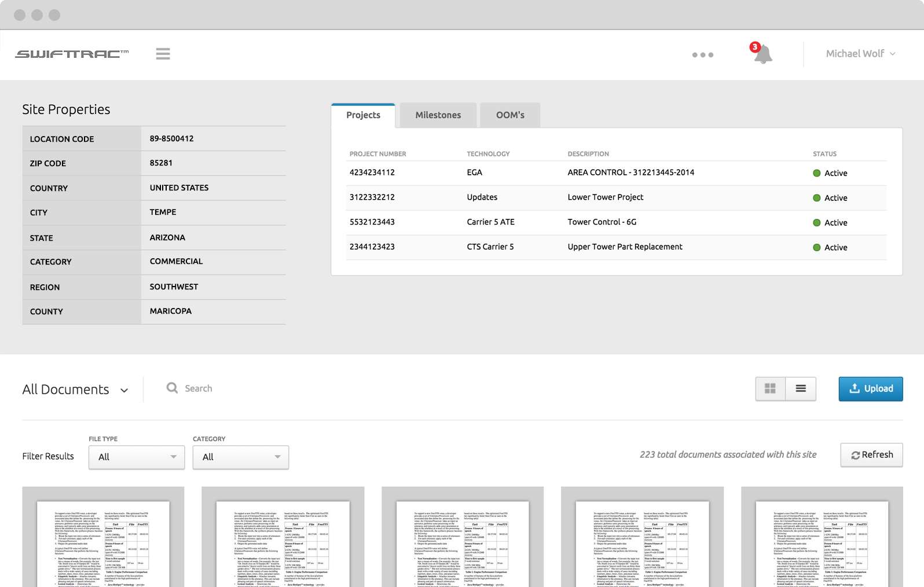924x587 pixels.
Task: Click the STATUS column header
Action: [x=824, y=154]
